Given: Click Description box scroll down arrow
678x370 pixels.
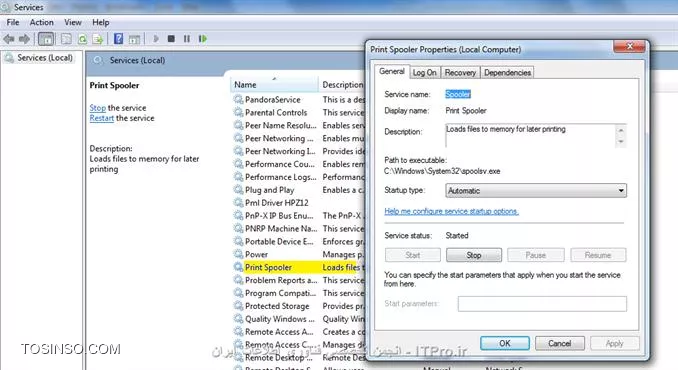Looking at the screenshot, I should [621, 141].
